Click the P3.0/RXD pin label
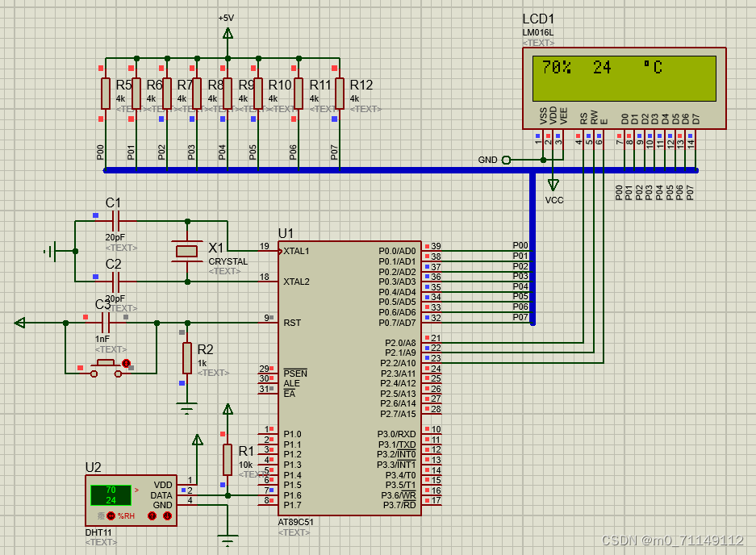The width and height of the screenshot is (756, 555). 396,434
